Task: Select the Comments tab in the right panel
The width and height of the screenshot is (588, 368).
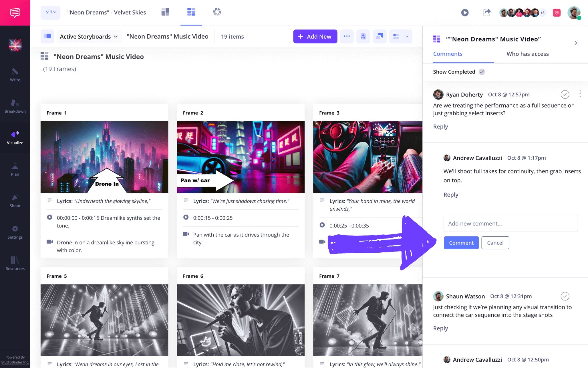Action: coord(448,54)
